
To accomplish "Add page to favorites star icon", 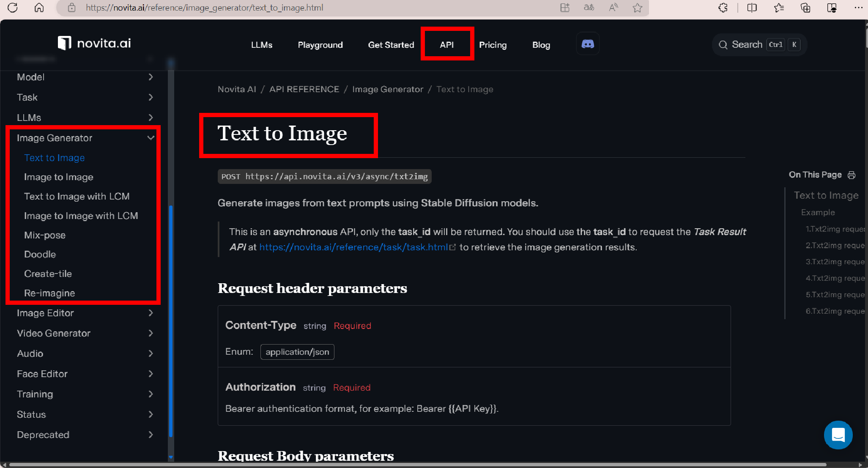I will coord(638,8).
